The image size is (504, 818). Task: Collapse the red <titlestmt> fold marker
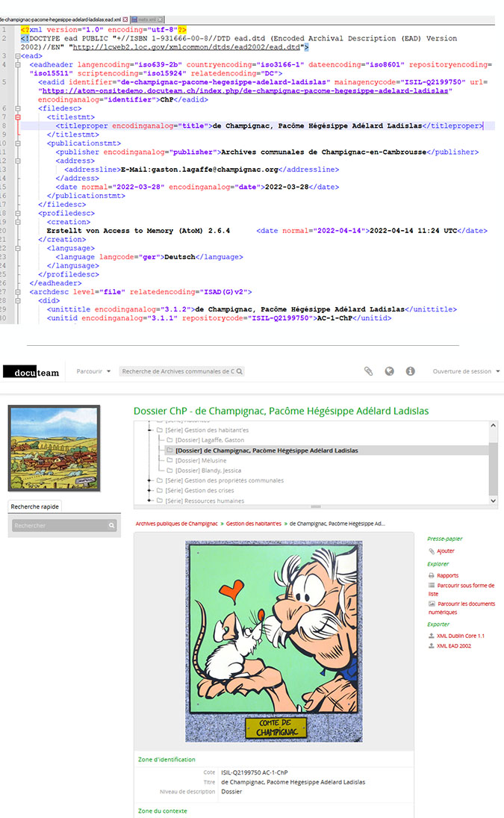coord(18,117)
